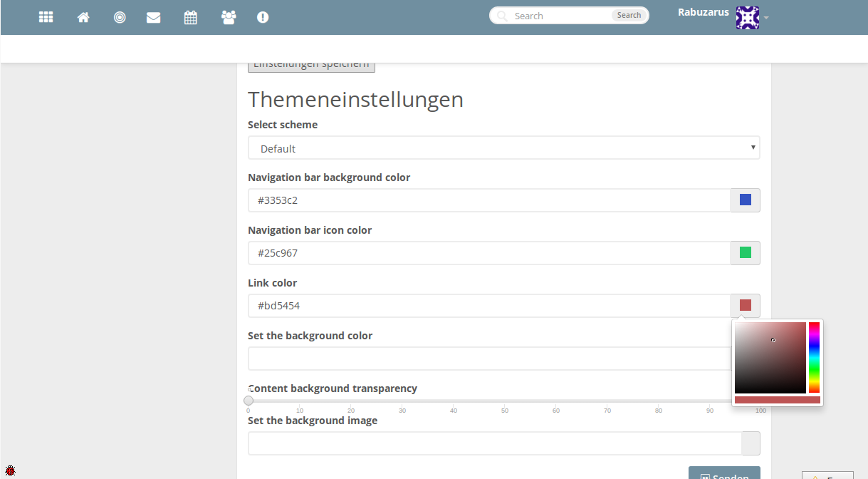
Task: Click the content background transparency slider handle
Action: tap(249, 401)
